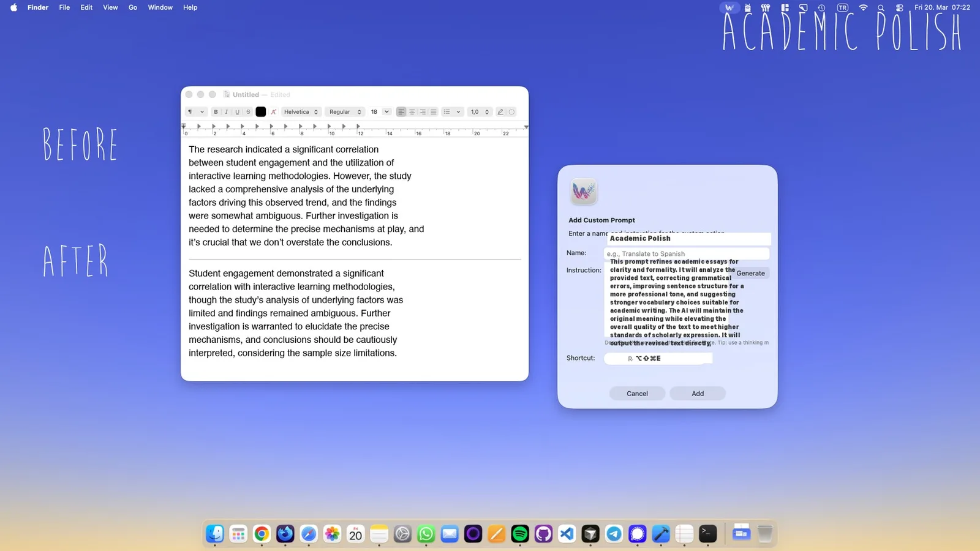This screenshot has height=551, width=980.
Task: Open Firefox from the Dock
Action: pyautogui.click(x=285, y=534)
